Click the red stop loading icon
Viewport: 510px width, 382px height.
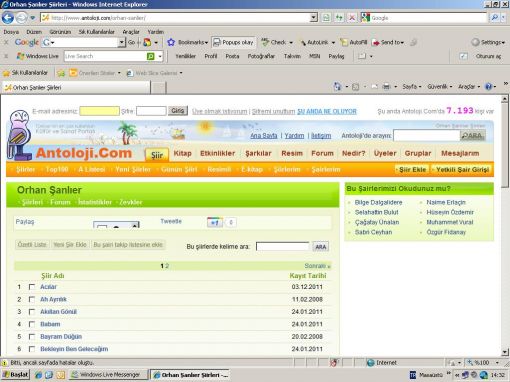352,18
